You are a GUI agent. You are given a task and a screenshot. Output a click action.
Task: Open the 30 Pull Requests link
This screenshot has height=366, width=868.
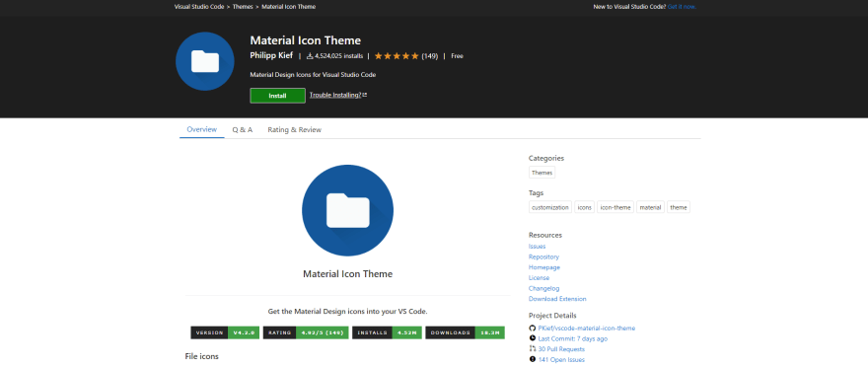pos(561,349)
